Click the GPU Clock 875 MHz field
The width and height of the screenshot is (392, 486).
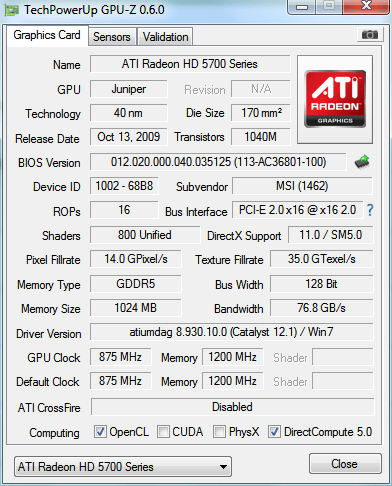[120, 357]
